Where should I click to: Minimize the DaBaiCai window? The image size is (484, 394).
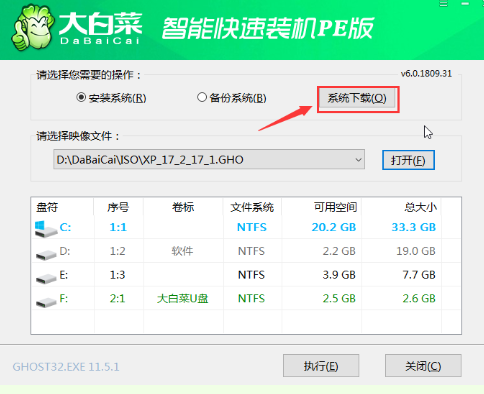465,4
